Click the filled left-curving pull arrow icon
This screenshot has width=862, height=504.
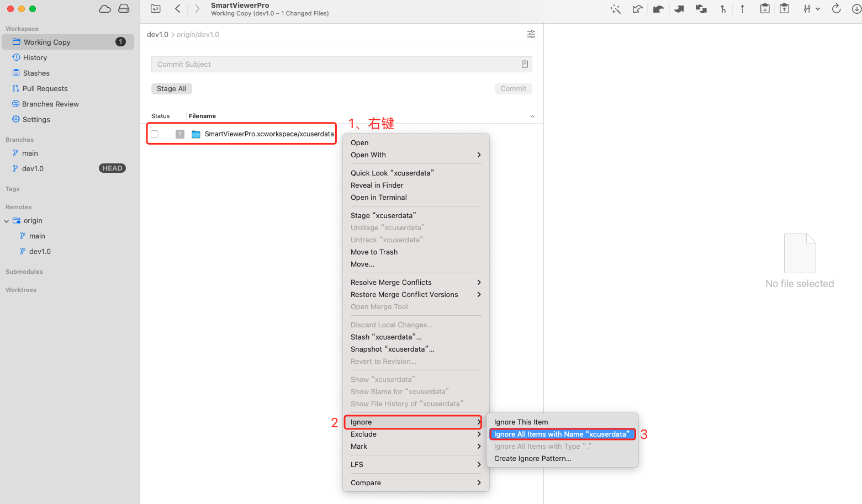pos(658,9)
